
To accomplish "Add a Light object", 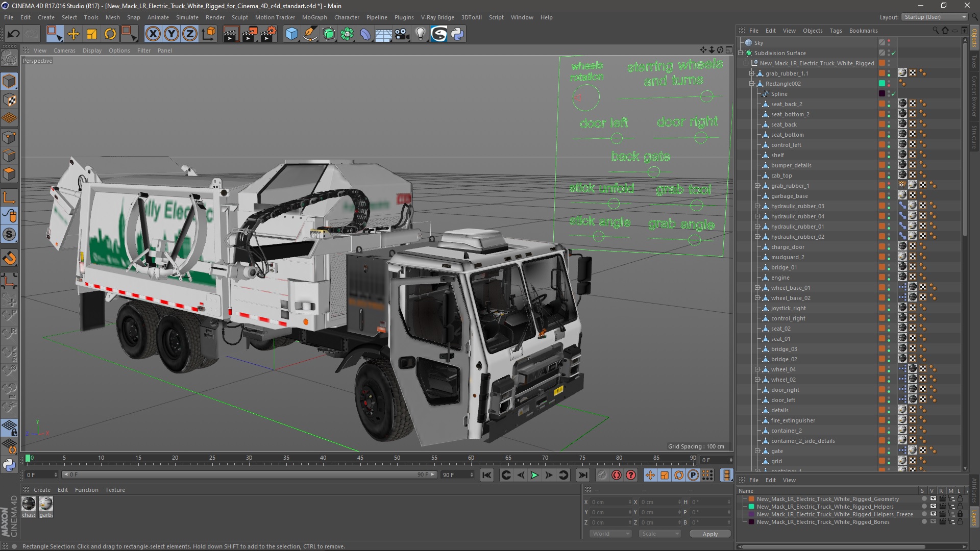I will pyautogui.click(x=421, y=34).
